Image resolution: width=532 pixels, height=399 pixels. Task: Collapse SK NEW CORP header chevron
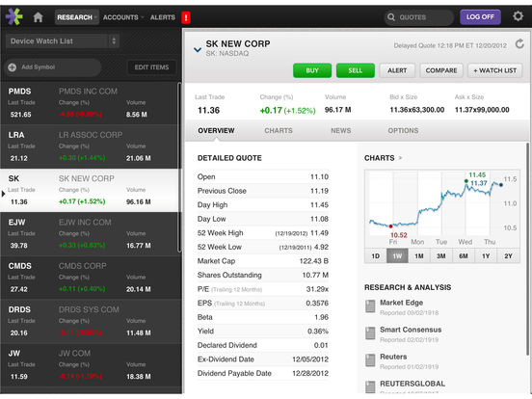[x=198, y=50]
